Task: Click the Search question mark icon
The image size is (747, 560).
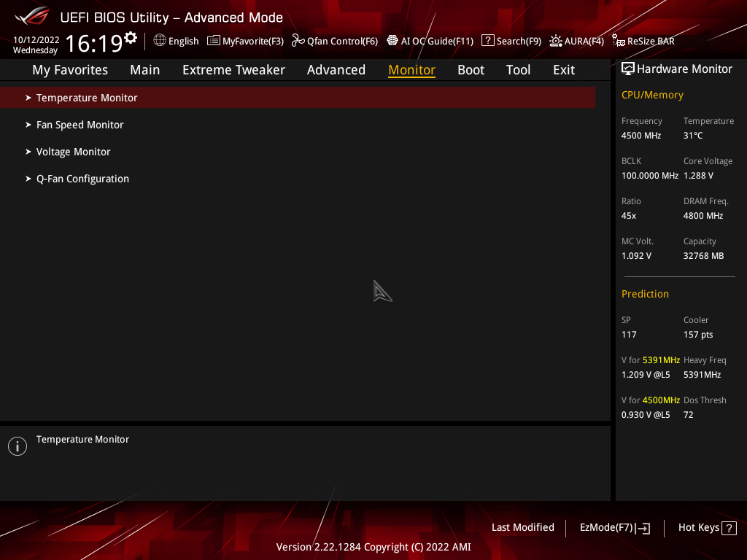Action: tap(488, 41)
